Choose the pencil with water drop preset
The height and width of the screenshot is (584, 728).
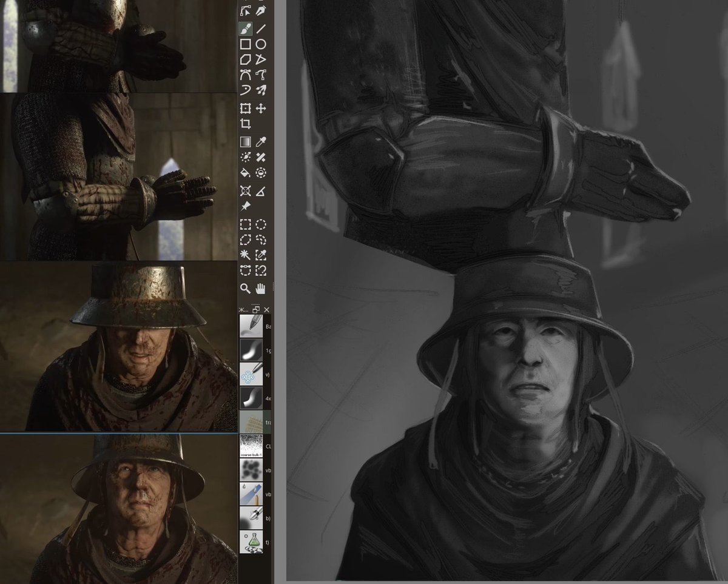coord(251,494)
